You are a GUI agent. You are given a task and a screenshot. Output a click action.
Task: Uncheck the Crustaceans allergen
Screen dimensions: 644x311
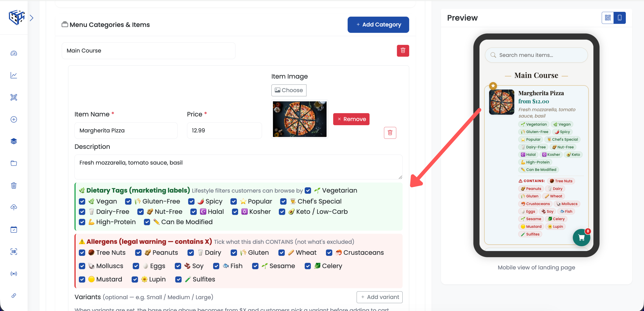(x=329, y=253)
